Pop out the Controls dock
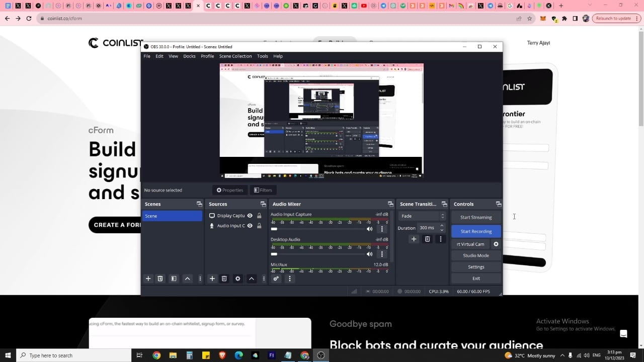 click(499, 204)
